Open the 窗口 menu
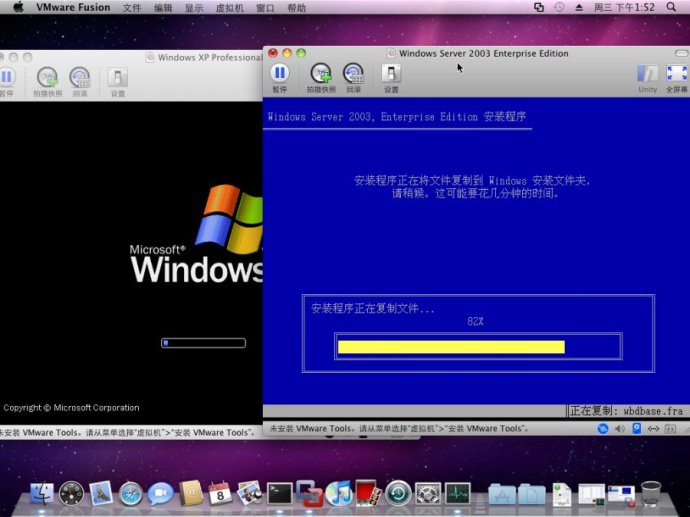The height and width of the screenshot is (517, 690). point(265,8)
